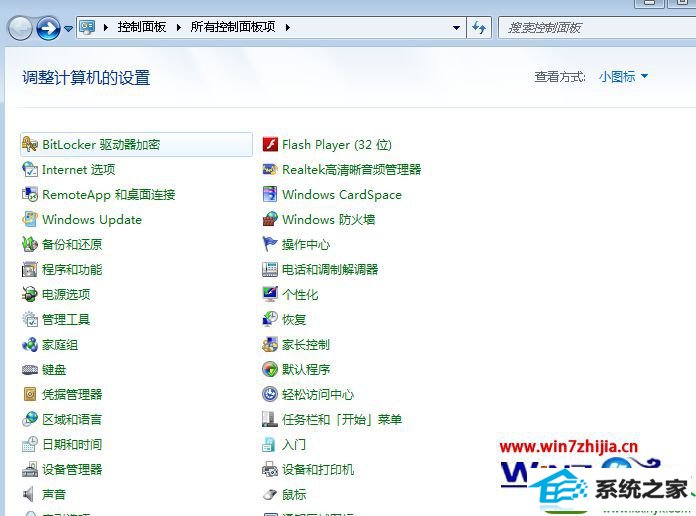This screenshot has height=516, width=696.
Task: Click the 默认程序 icon
Action: 270,369
